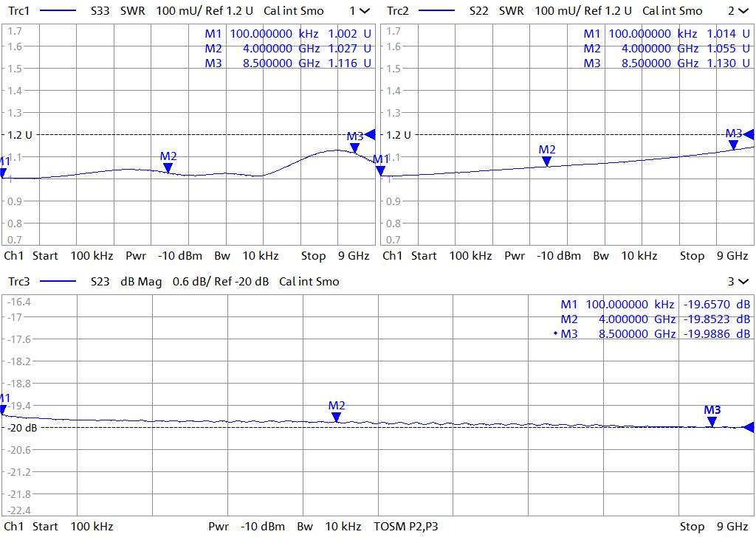Click the S22 measurement label in Trc2

(481, 11)
